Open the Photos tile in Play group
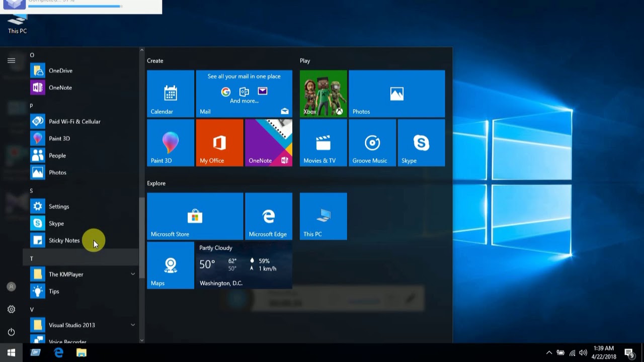Screen dimensions: 644x362 396,94
